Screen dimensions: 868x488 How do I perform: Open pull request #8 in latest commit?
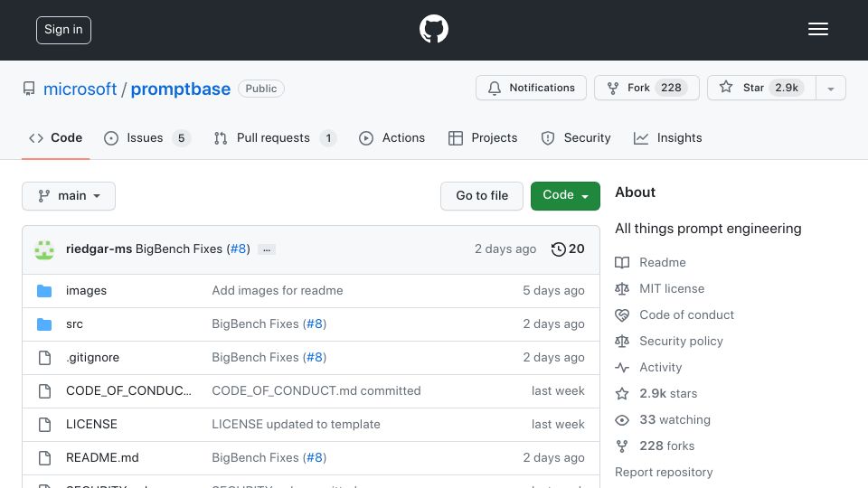(239, 249)
